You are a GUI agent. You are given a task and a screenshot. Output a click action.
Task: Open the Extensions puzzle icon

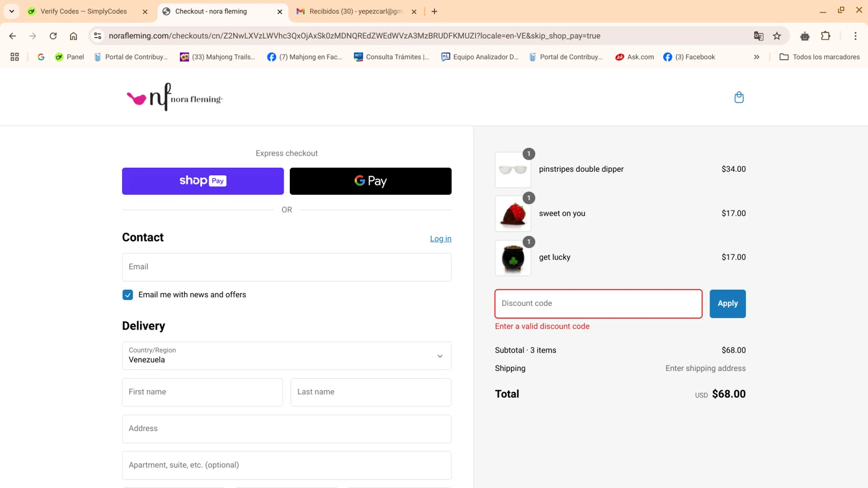coord(826,36)
